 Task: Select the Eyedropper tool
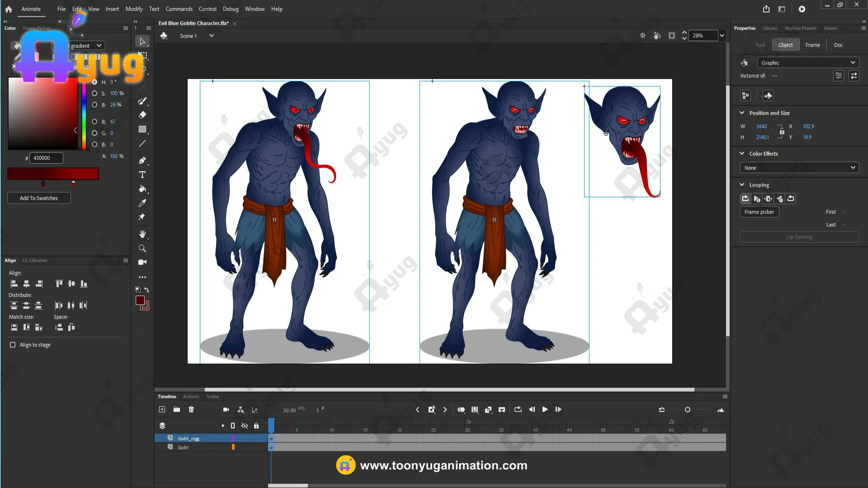(x=142, y=203)
